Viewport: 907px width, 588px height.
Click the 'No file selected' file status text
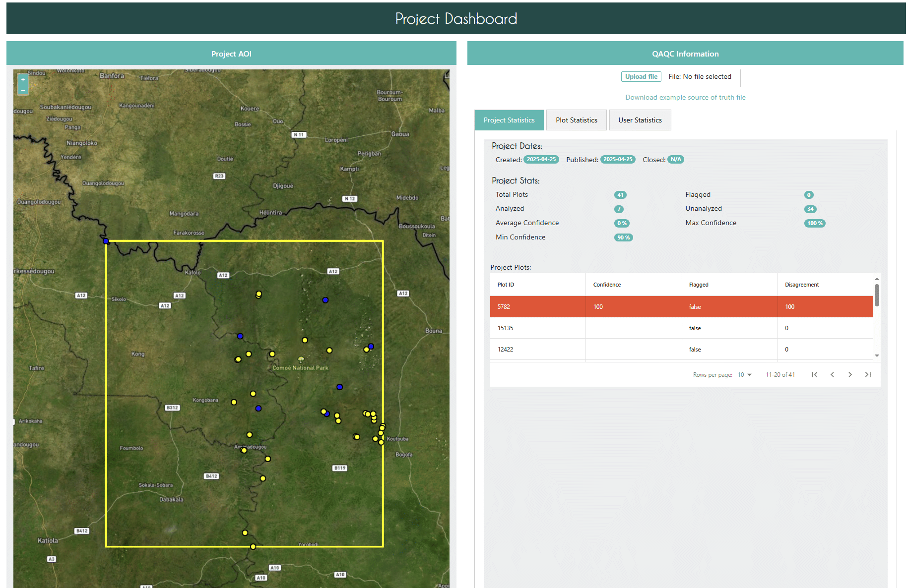(707, 76)
